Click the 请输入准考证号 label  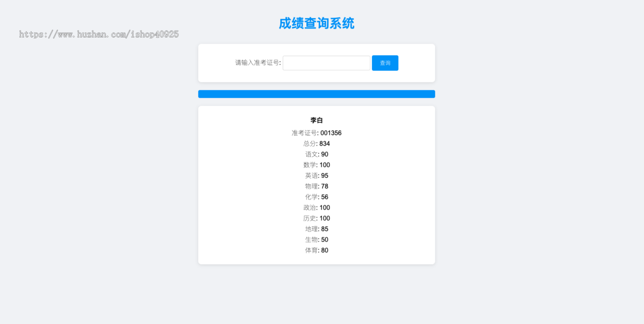pos(258,63)
